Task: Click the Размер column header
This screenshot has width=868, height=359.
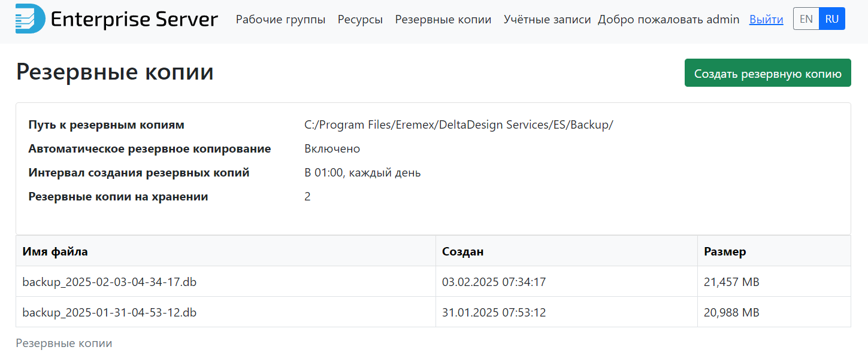Action: tap(725, 252)
